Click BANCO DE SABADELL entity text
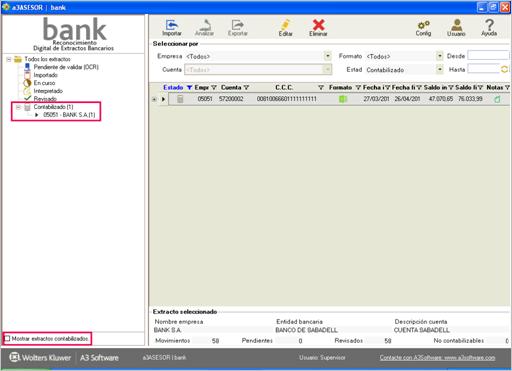Image resolution: width=512 pixels, height=371 pixels. coord(306,330)
